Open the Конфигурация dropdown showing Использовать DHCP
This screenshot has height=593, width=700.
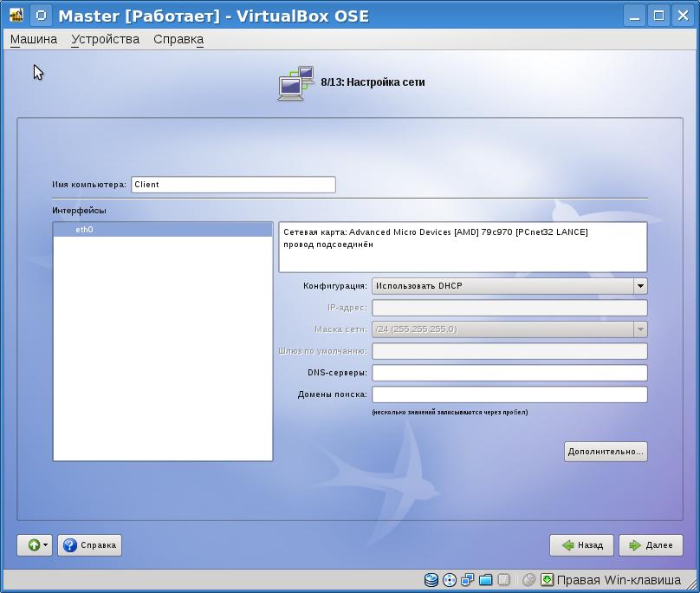click(509, 286)
